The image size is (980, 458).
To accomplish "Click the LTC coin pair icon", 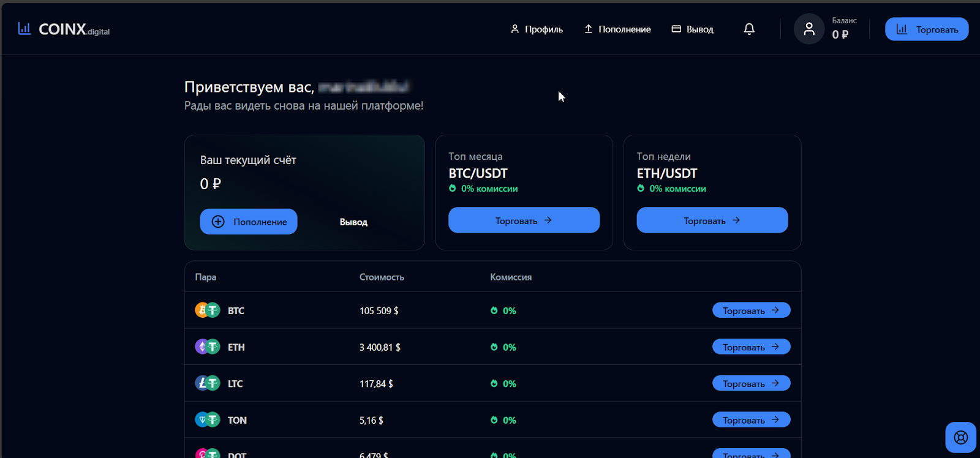I will click(x=207, y=383).
